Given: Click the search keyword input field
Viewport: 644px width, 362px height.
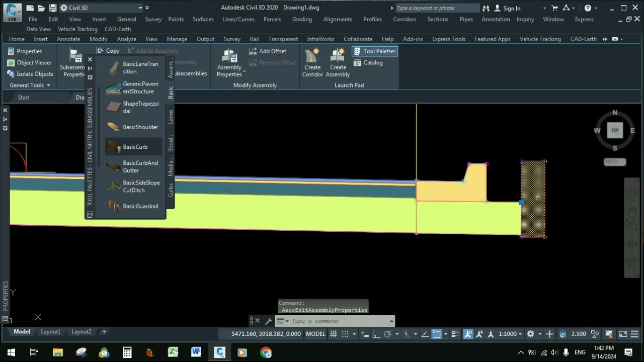Looking at the screenshot, I should click(x=437, y=8).
